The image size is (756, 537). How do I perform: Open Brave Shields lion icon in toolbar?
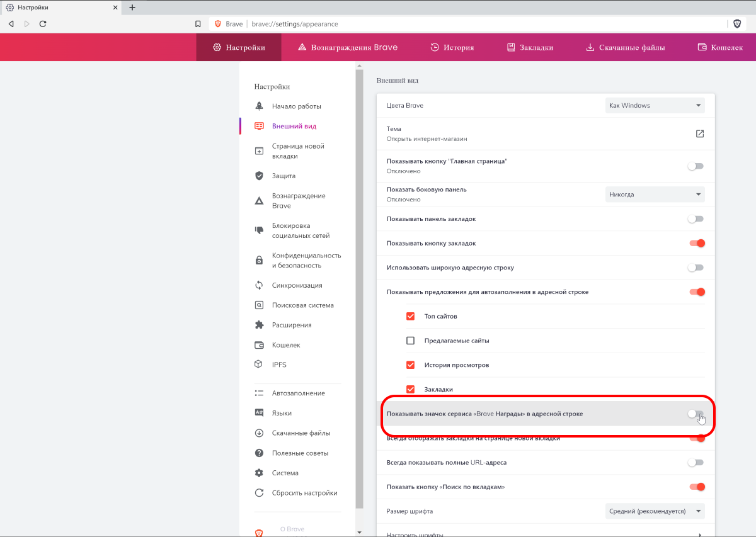pos(737,24)
